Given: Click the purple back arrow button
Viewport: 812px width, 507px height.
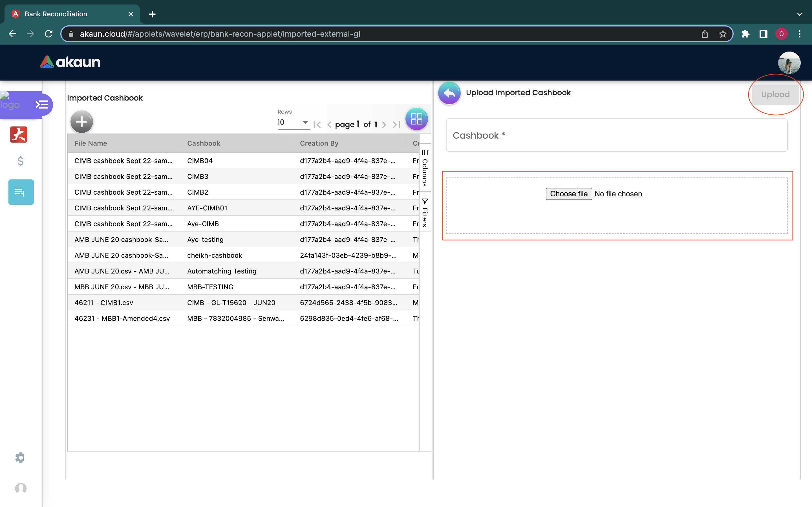Looking at the screenshot, I should 449,93.
